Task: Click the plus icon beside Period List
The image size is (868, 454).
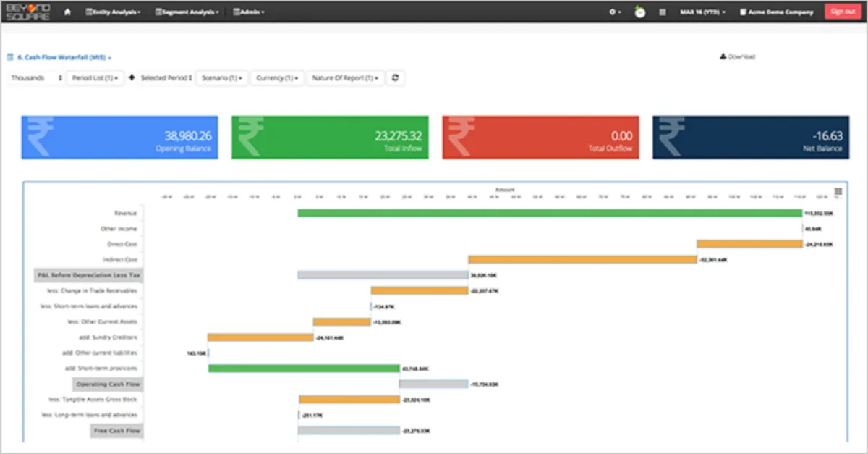Action: click(x=132, y=77)
